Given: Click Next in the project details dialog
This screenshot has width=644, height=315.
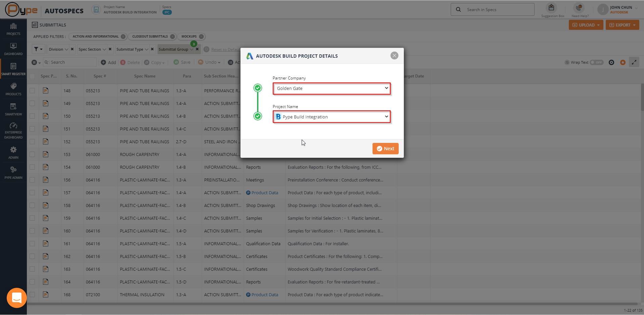Looking at the screenshot, I should click(386, 149).
